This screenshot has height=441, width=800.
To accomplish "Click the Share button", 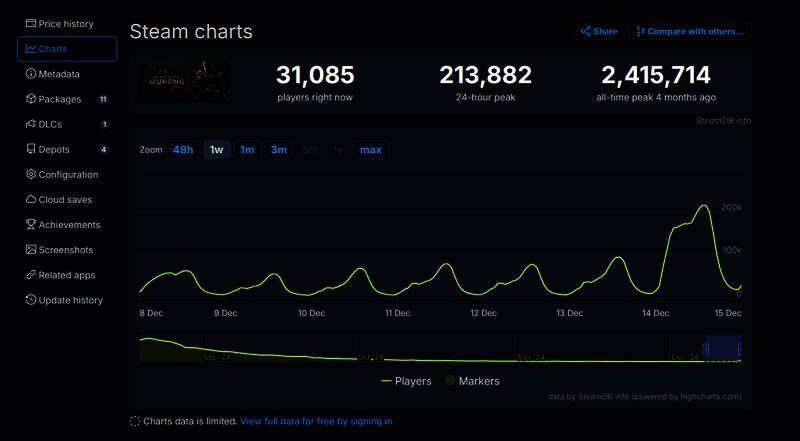I will click(599, 31).
